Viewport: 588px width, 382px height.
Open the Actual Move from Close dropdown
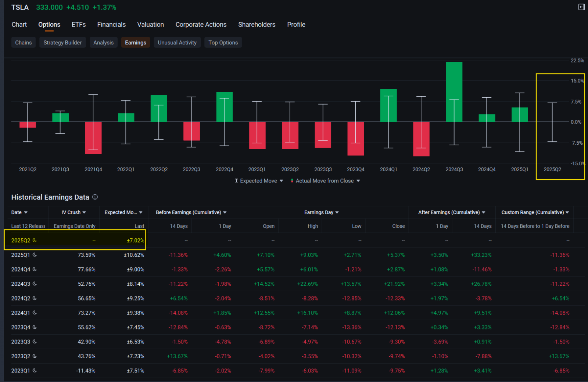(x=358, y=181)
